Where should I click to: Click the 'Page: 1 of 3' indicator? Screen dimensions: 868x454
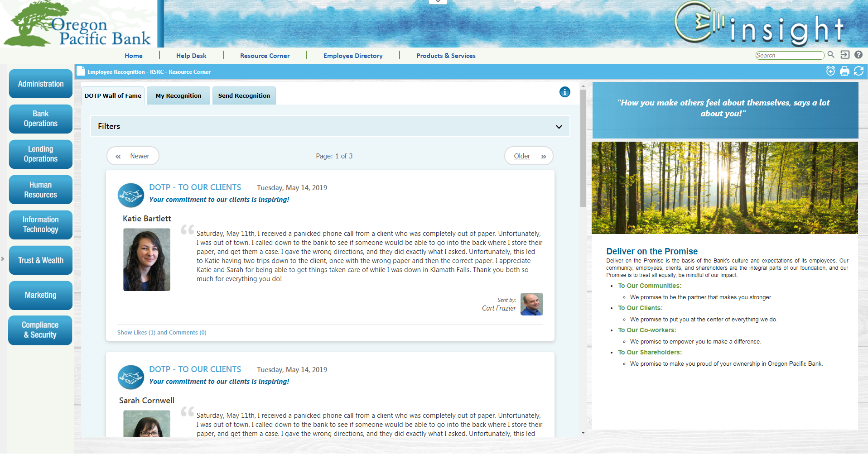(334, 156)
